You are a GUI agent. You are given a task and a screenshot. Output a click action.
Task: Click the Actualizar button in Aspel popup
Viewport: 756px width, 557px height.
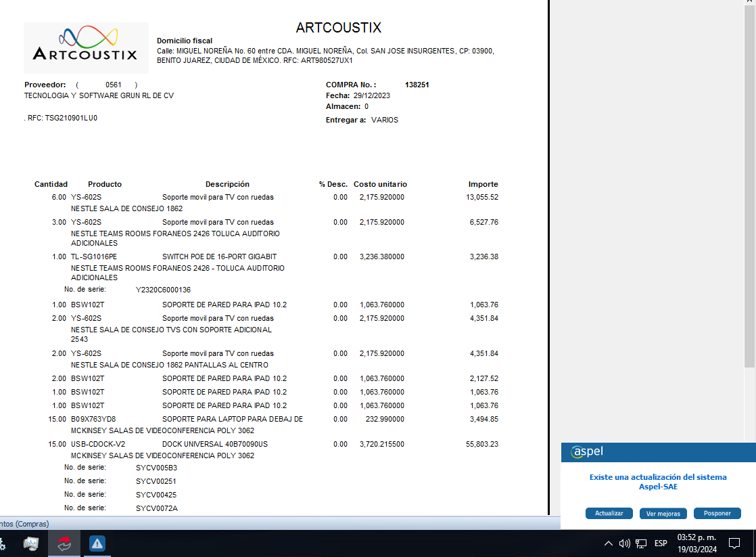point(609,513)
